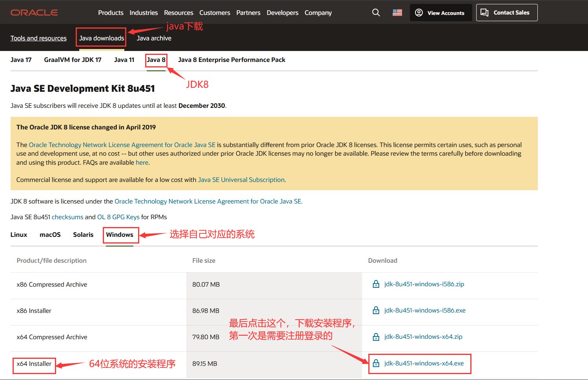Screen dimensions: 588x380
Task: Open the Java SE Universal Subscription link
Action: pyautogui.click(x=241, y=180)
